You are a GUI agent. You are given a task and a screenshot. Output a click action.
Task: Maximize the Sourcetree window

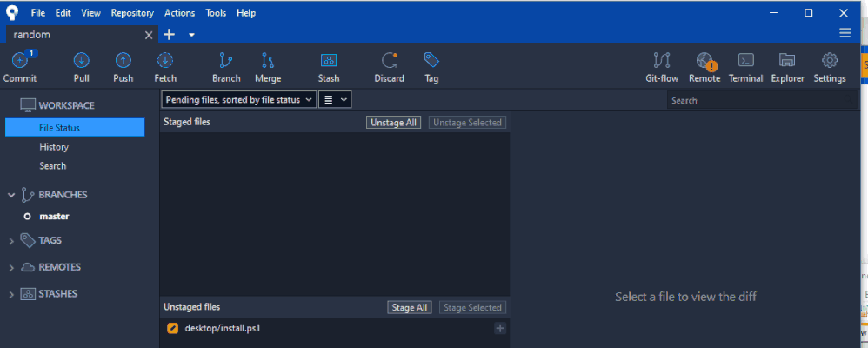[808, 13]
